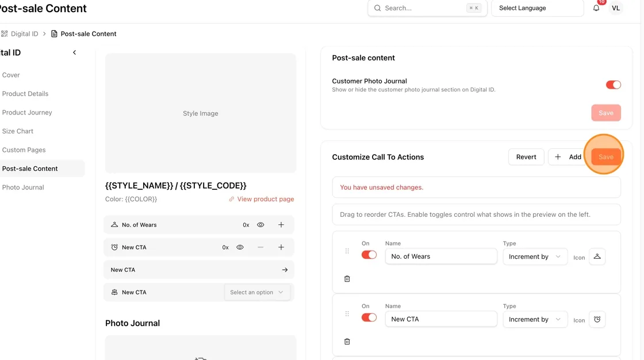The width and height of the screenshot is (644, 360).
Task: Save the Customize Call To Actions
Action: [x=606, y=157]
